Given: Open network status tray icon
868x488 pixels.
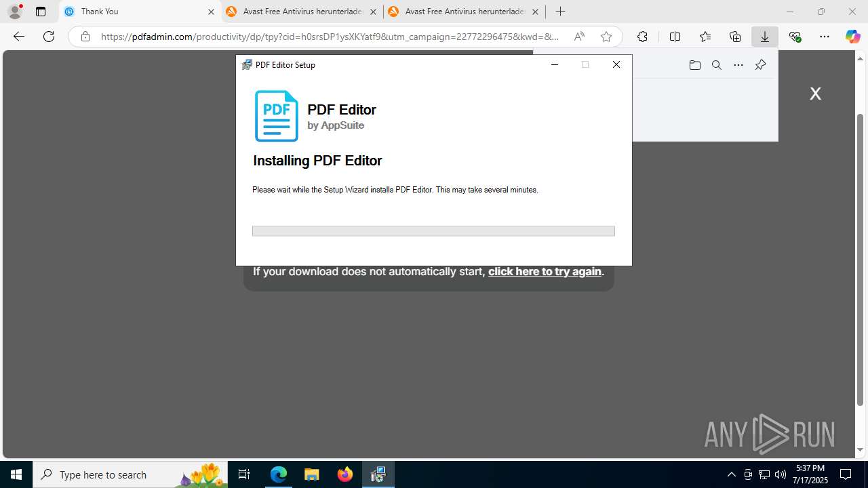Looking at the screenshot, I should 764,474.
